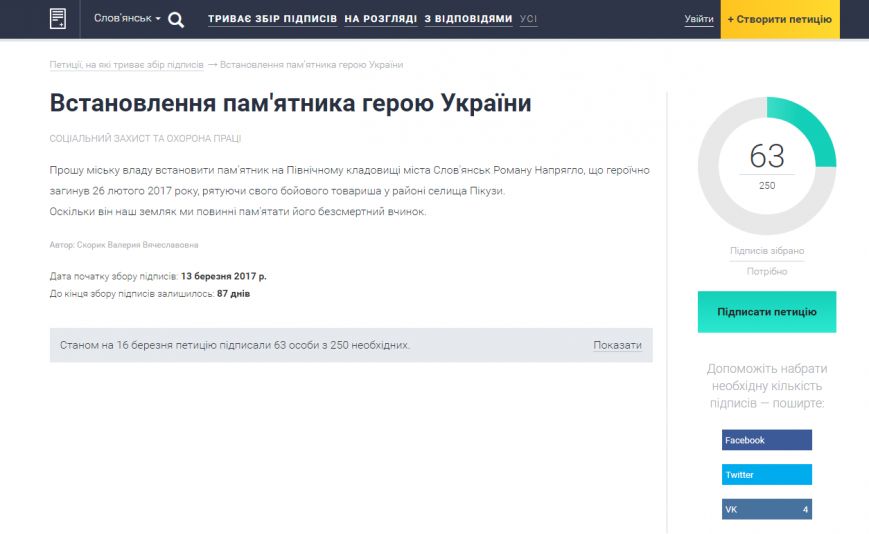This screenshot has height=534, width=869.
Task: Click status text Станом на 16 березня
Action: pyautogui.click(x=234, y=345)
